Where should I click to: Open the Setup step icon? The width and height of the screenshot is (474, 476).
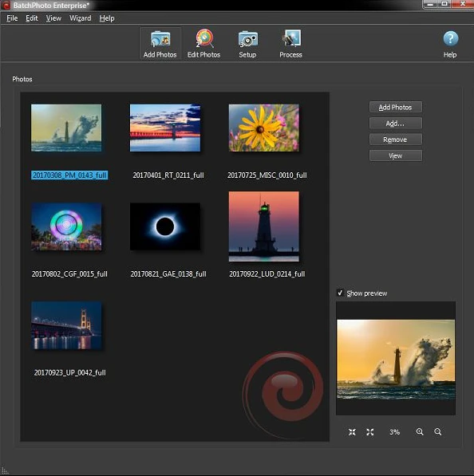coord(247,43)
